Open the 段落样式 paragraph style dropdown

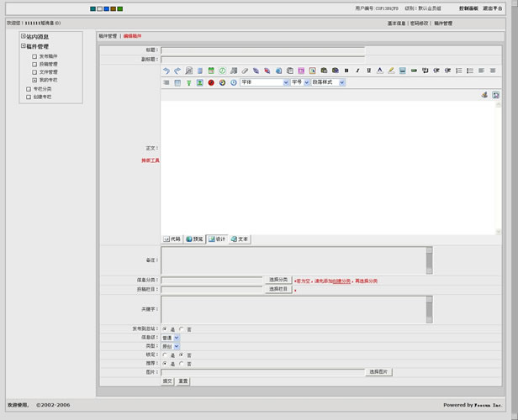pyautogui.click(x=328, y=82)
